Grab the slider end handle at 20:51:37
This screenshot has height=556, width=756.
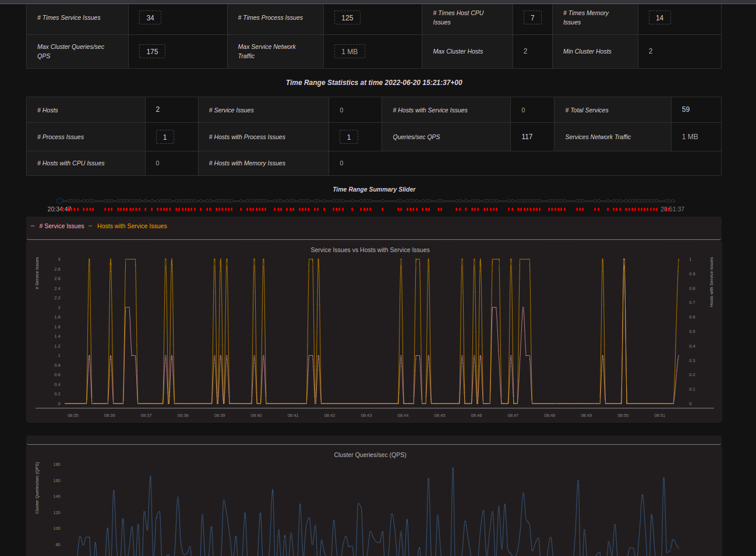click(x=672, y=201)
